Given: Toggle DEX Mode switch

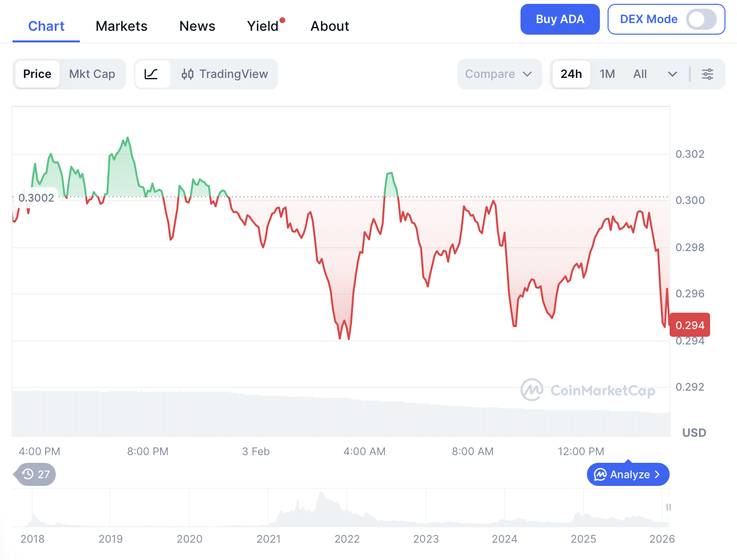Looking at the screenshot, I should [701, 19].
